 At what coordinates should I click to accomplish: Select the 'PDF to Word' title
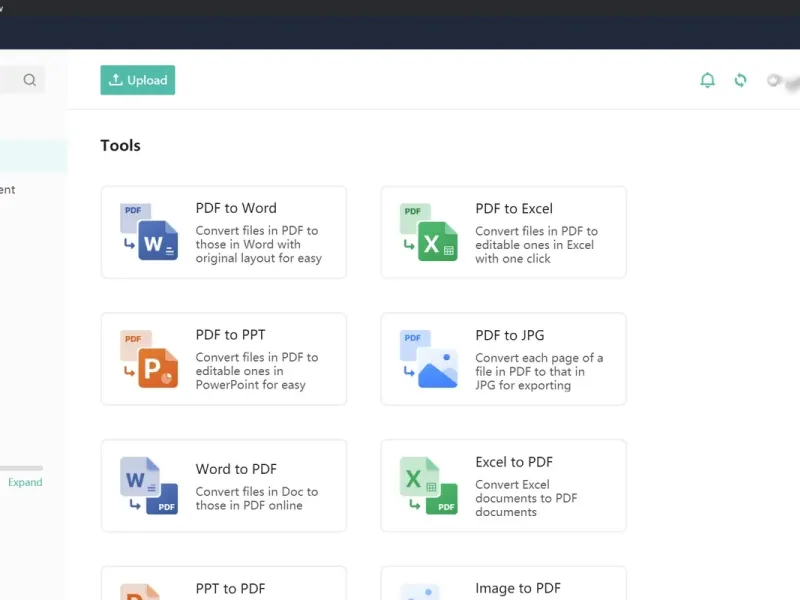coord(236,208)
